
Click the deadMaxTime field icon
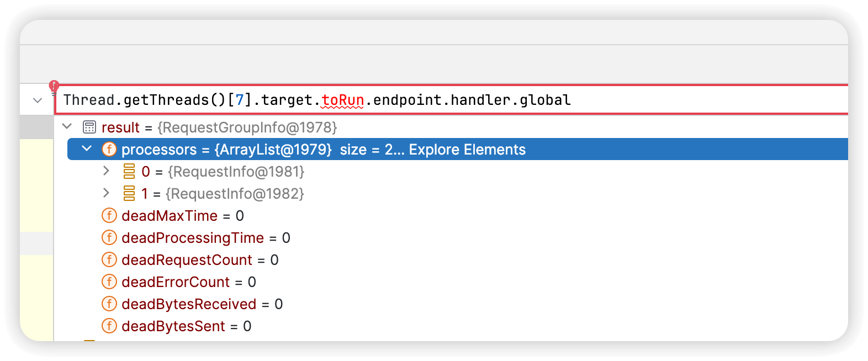pyautogui.click(x=109, y=215)
